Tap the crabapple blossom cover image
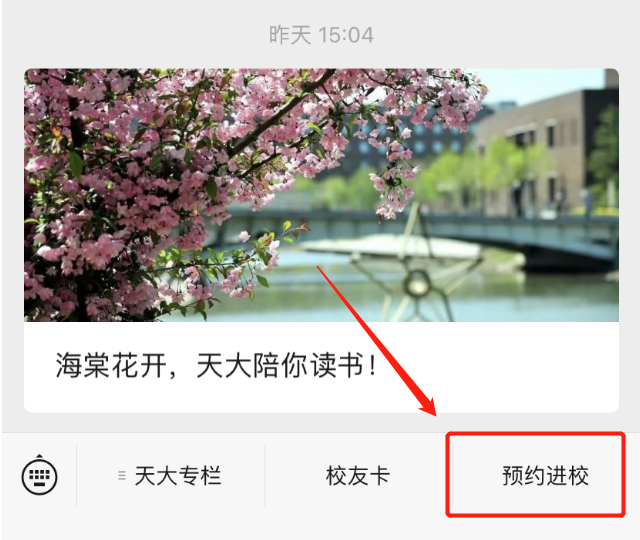This screenshot has height=540, width=640. pos(321,195)
